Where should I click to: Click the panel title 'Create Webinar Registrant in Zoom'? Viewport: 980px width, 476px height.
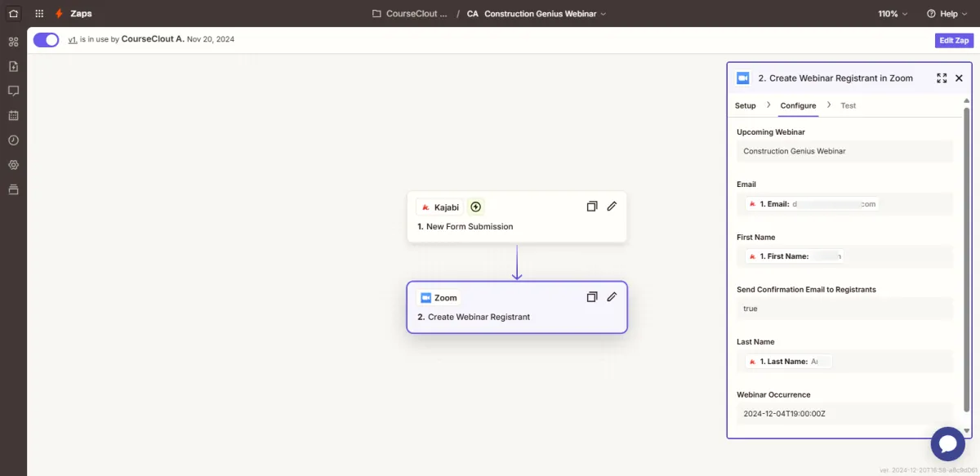point(841,78)
